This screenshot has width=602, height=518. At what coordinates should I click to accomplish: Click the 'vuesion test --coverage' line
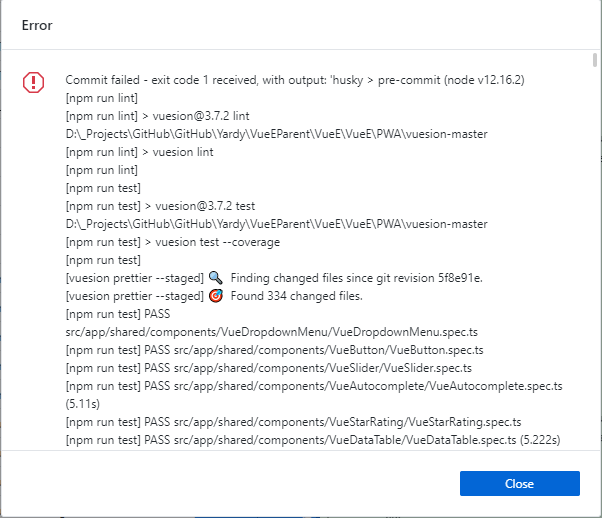click(x=179, y=241)
